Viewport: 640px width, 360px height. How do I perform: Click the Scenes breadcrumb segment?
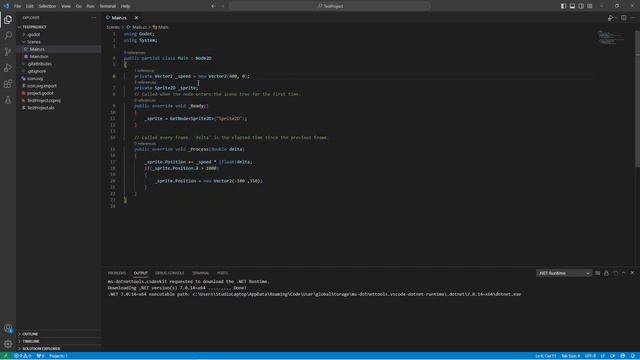[x=113, y=27]
